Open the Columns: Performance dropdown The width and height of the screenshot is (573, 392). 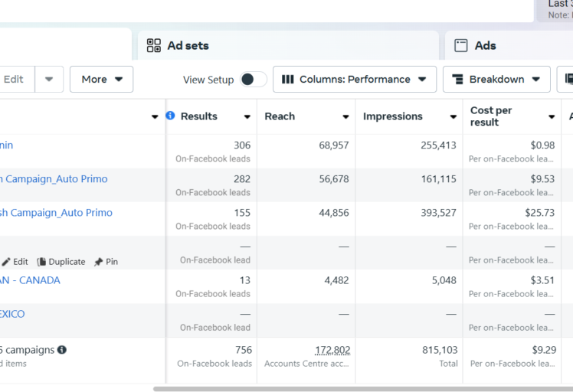click(355, 80)
